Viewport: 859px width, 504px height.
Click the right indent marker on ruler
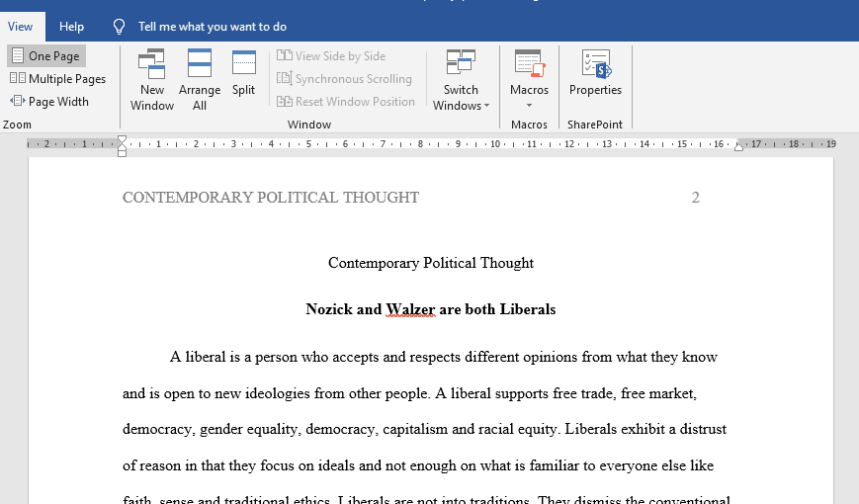click(738, 146)
